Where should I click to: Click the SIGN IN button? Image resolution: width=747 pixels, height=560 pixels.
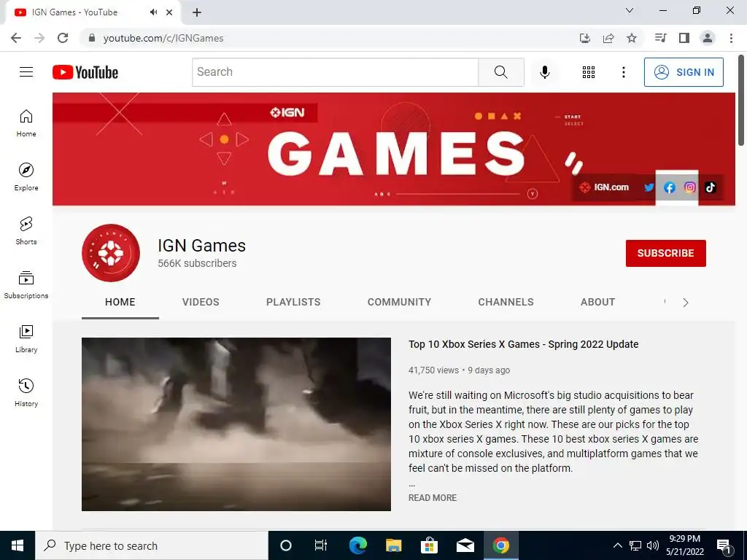684,72
